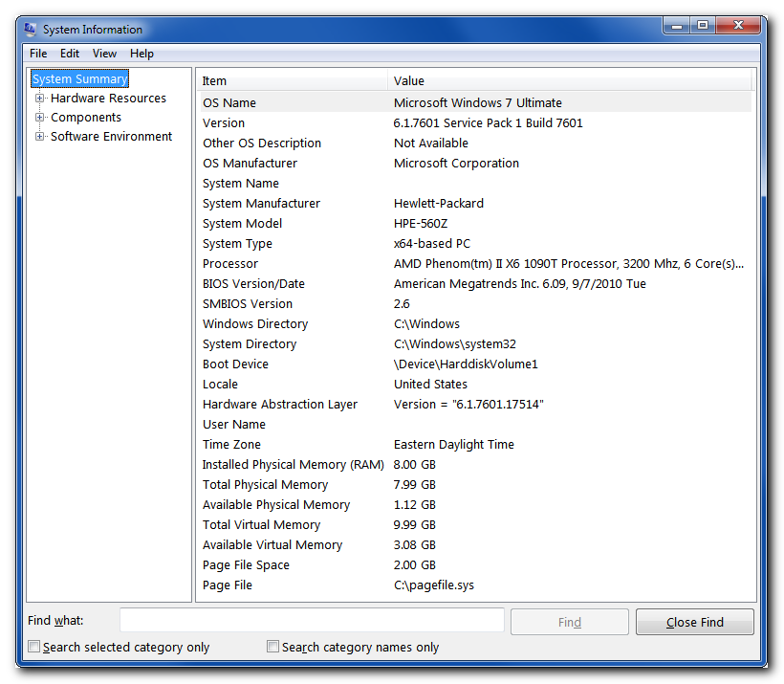Select System Summary in the tree
Screen dimensions: 784x684
80,78
